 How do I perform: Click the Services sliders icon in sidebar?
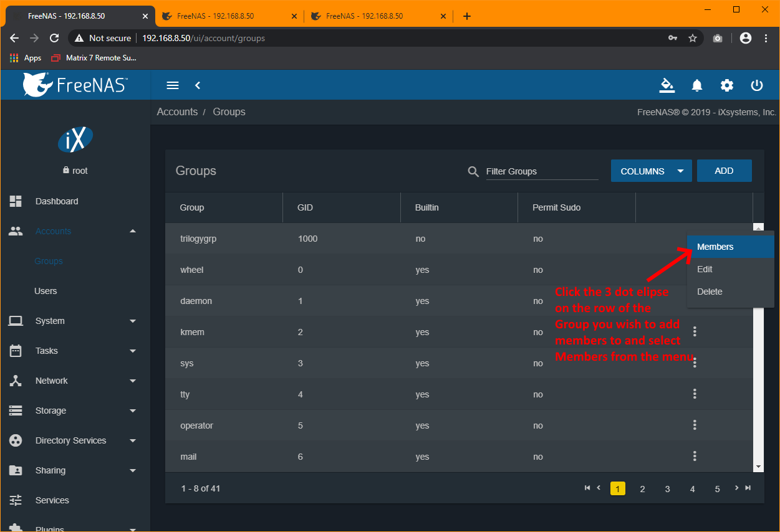click(x=16, y=500)
